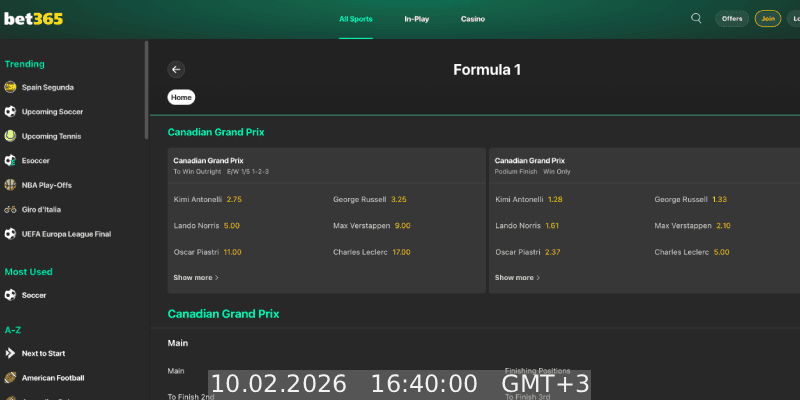
Task: Click the Most Used Soccer ball icon
Action: coord(10,295)
